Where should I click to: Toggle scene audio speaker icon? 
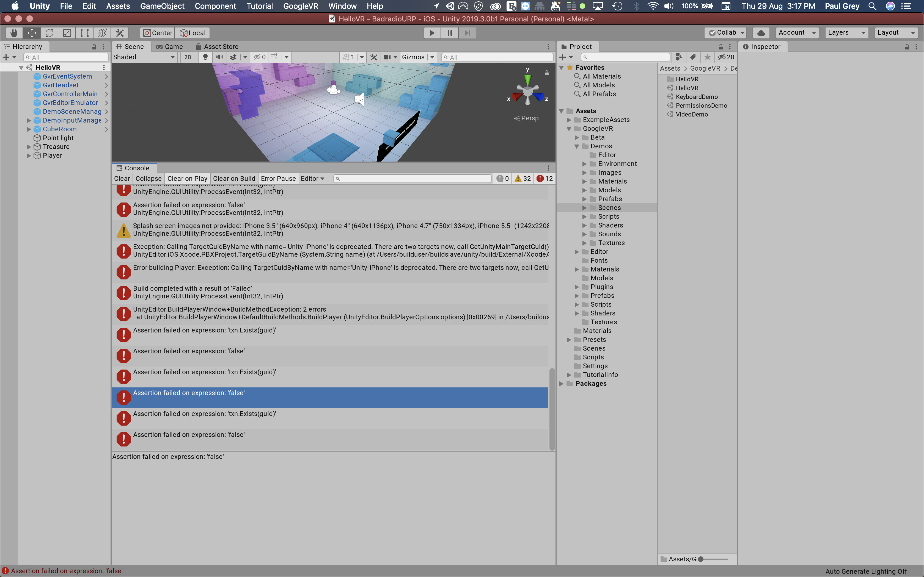[219, 57]
